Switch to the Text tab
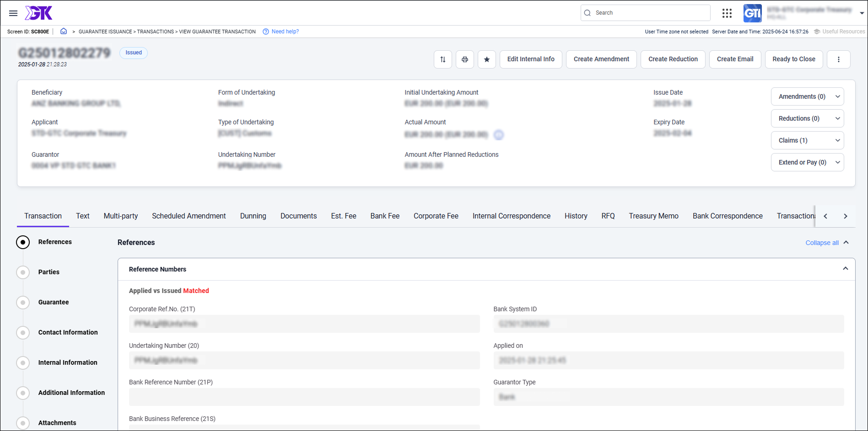868x431 pixels. 83,216
